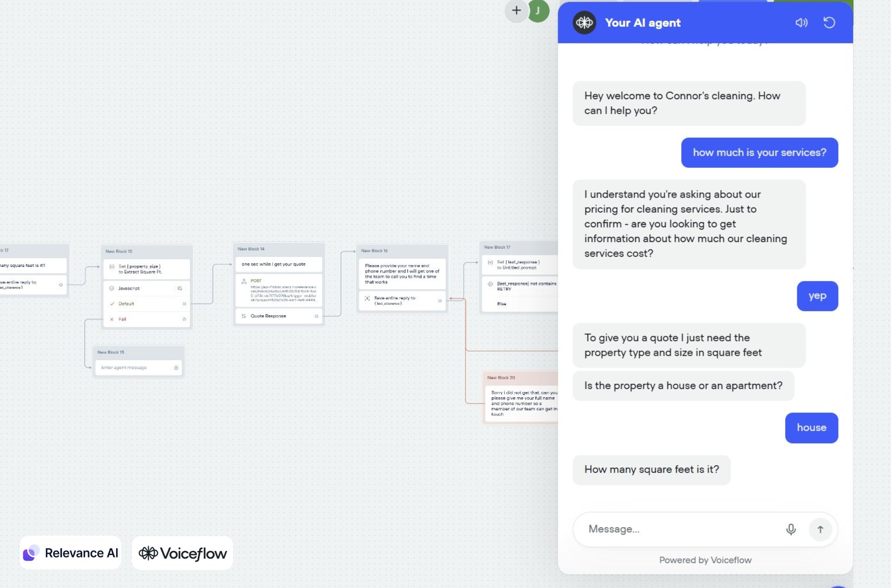The image size is (891, 588).
Task: Open the green J user avatar
Action: click(538, 10)
